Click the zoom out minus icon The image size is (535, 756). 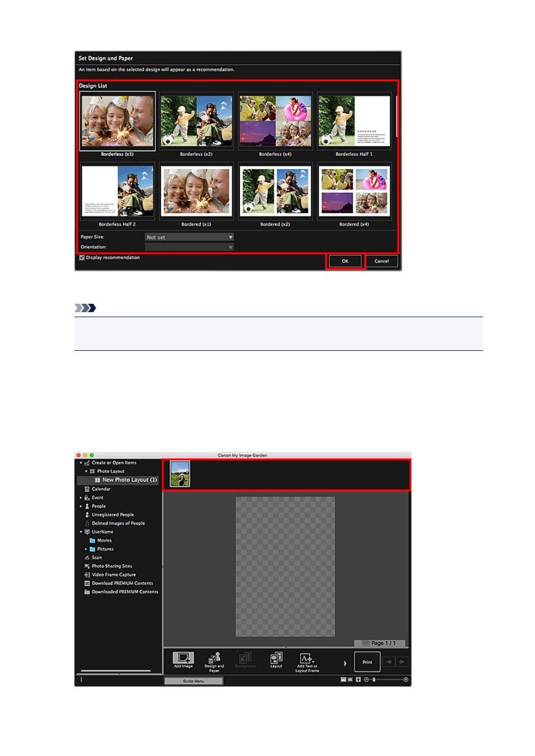coord(366,680)
